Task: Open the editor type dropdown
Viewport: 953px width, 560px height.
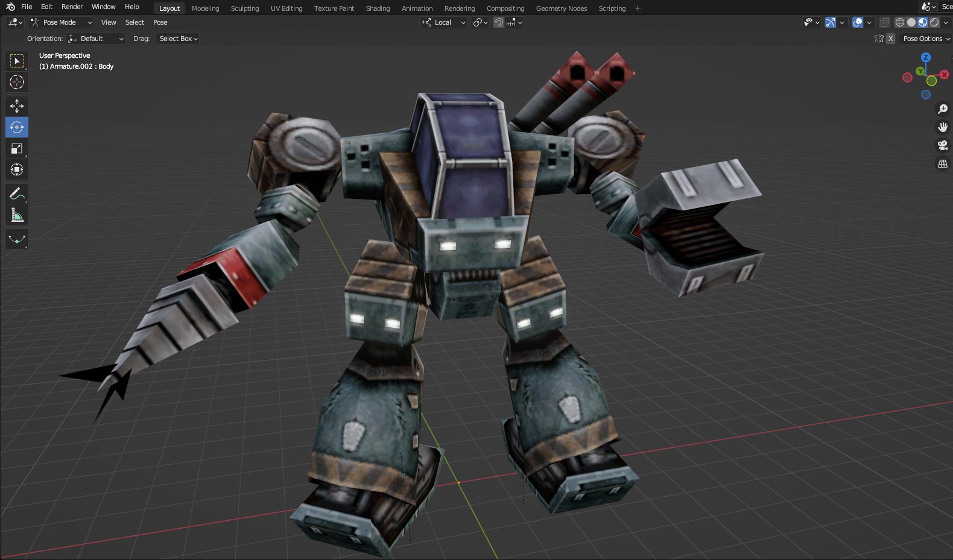Action: tap(15, 22)
